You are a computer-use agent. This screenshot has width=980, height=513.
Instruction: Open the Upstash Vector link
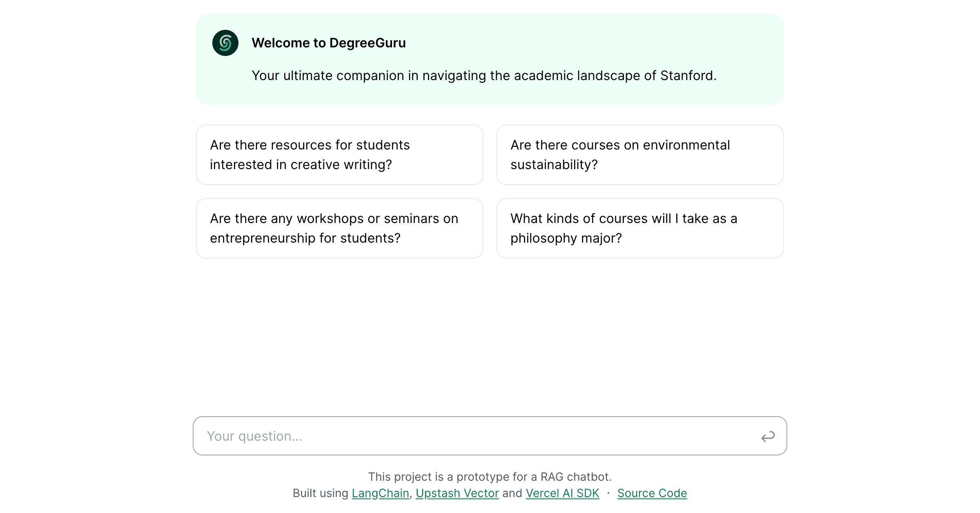point(457,493)
